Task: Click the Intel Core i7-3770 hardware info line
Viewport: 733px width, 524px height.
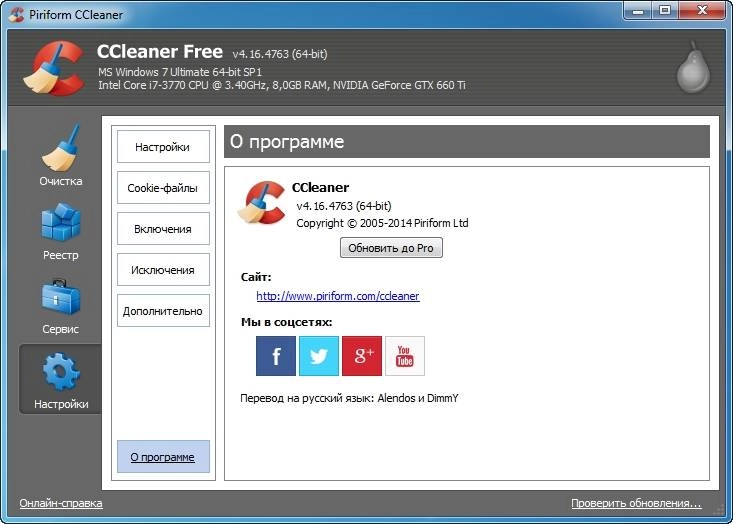Action: coord(282,85)
